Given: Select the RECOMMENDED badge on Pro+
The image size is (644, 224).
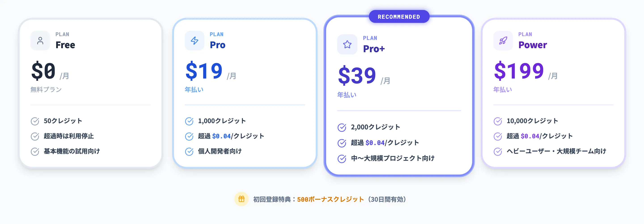Looking at the screenshot, I should [x=399, y=17].
